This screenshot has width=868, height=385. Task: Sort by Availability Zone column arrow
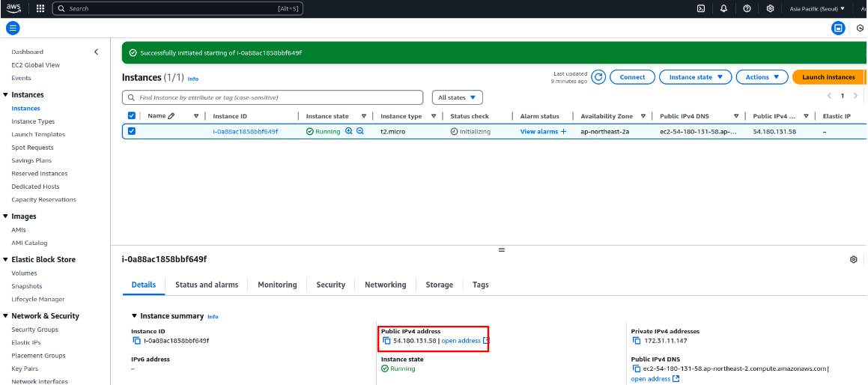point(643,116)
